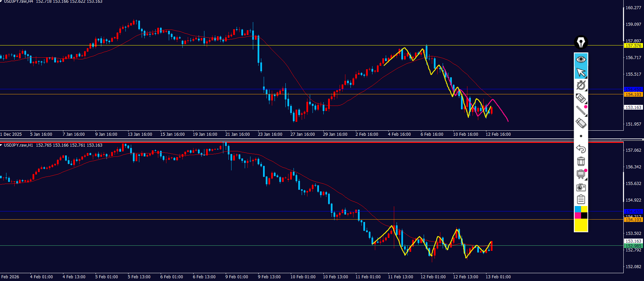This screenshot has height=281, width=644.
Task: Take a screenshot with the camera icon
Action: click(581, 187)
